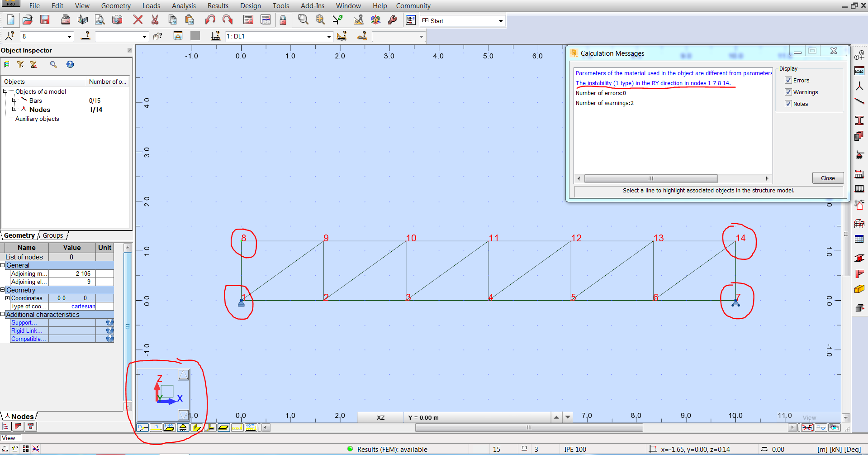
Task: Open the 1:DL1 load case dropdown
Action: (329, 36)
